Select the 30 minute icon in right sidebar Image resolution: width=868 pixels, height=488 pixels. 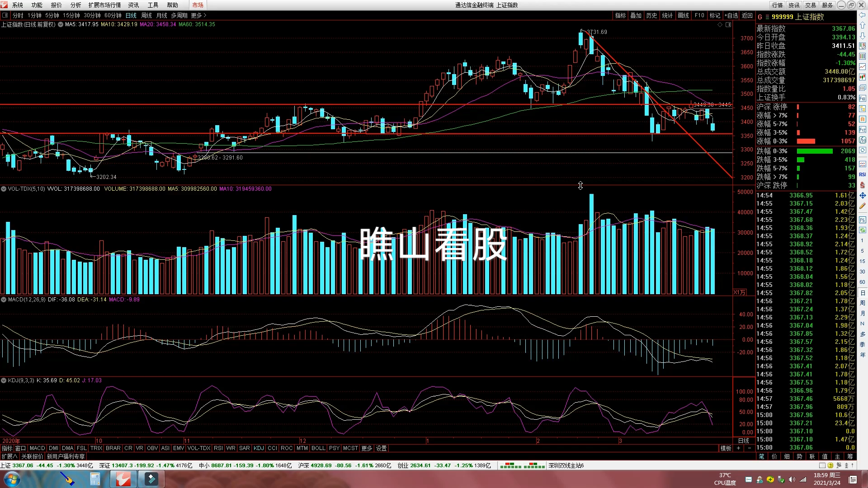coord(862,272)
